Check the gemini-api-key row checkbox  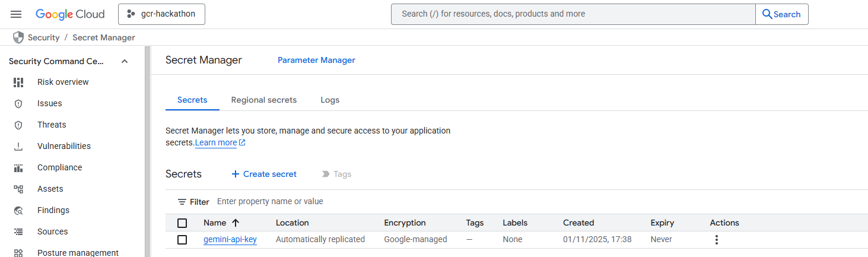point(182,240)
